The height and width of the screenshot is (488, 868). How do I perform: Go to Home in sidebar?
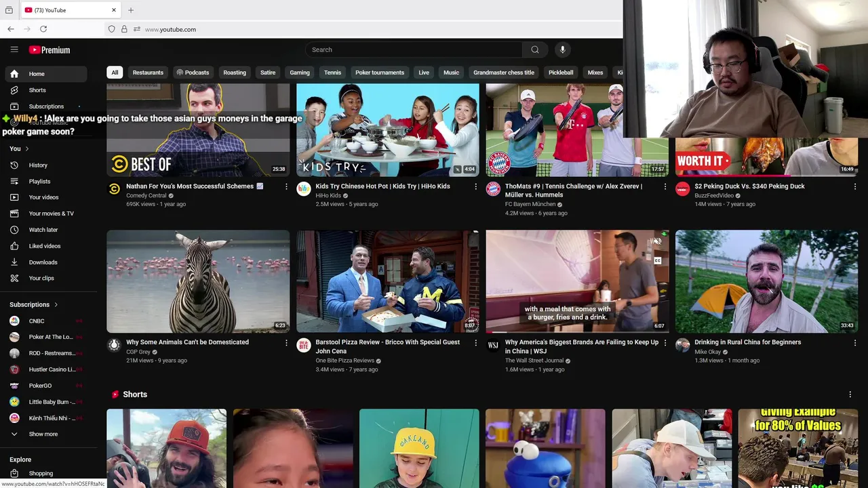coord(46,74)
